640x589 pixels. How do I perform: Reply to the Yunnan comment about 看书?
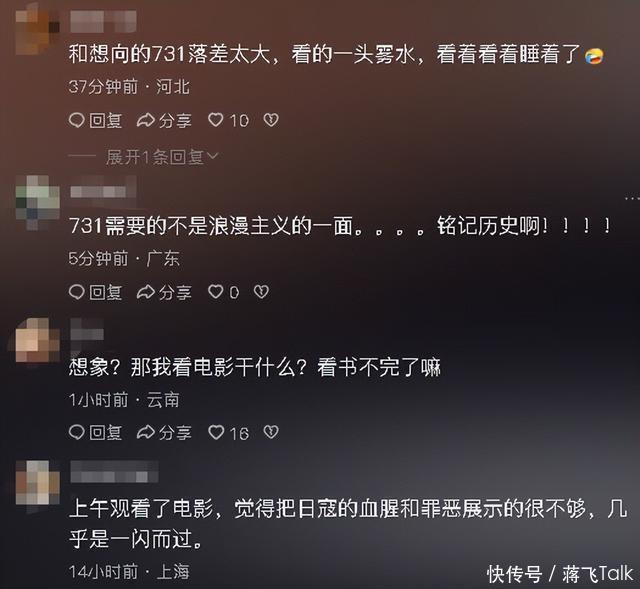(x=76, y=432)
